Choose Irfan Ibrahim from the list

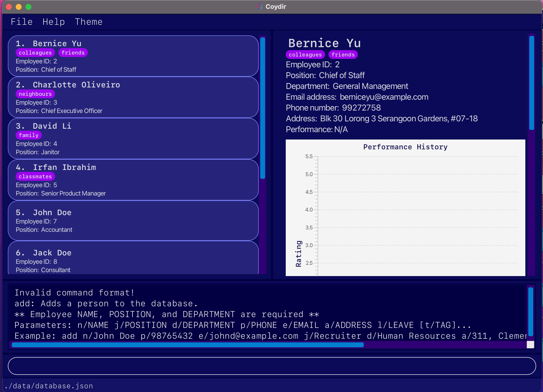pyautogui.click(x=133, y=180)
